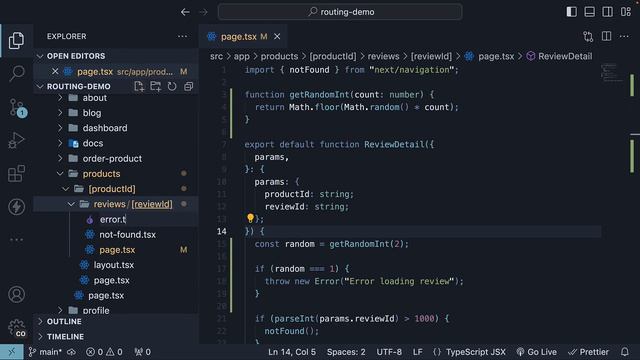
Task: Click the main* git branch in status bar
Action: click(45, 352)
